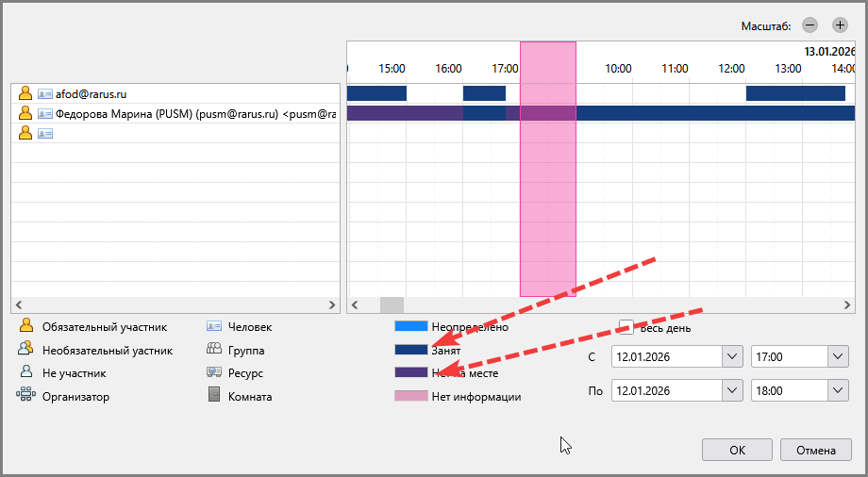This screenshot has height=477, width=868.
Task: Click afod busy block starting after 12:00
Action: (x=795, y=93)
